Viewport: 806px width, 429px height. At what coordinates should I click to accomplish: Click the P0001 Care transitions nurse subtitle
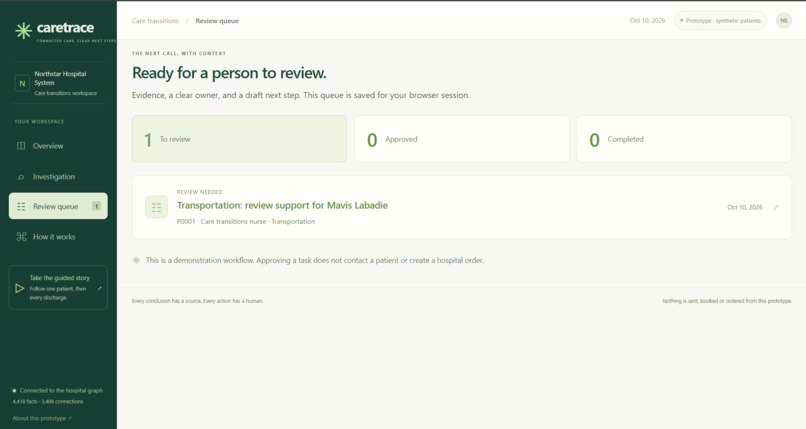pyautogui.click(x=246, y=221)
